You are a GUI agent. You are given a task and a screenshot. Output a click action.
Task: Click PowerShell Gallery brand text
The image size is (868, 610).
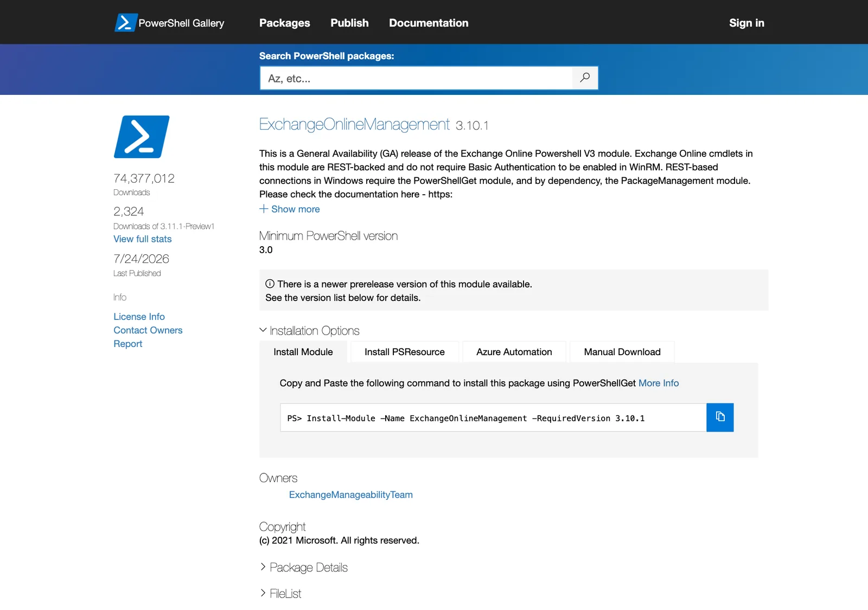pyautogui.click(x=181, y=23)
